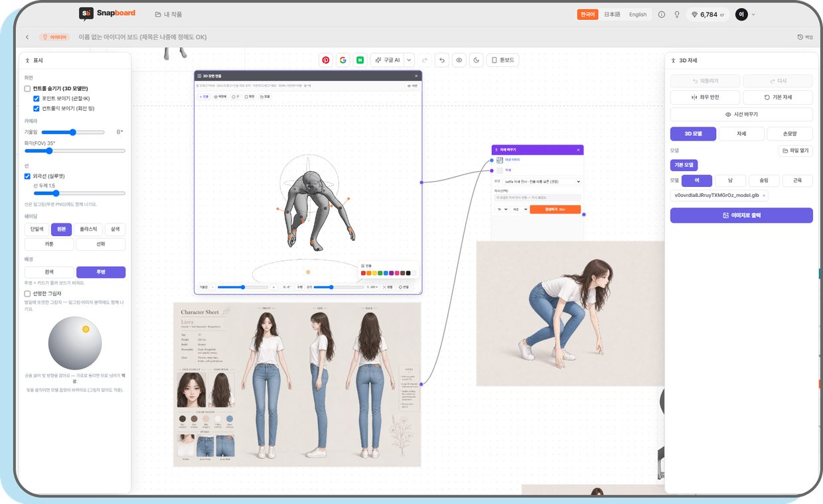Choose the 근육 model type
The image size is (823, 504).
pyautogui.click(x=797, y=180)
